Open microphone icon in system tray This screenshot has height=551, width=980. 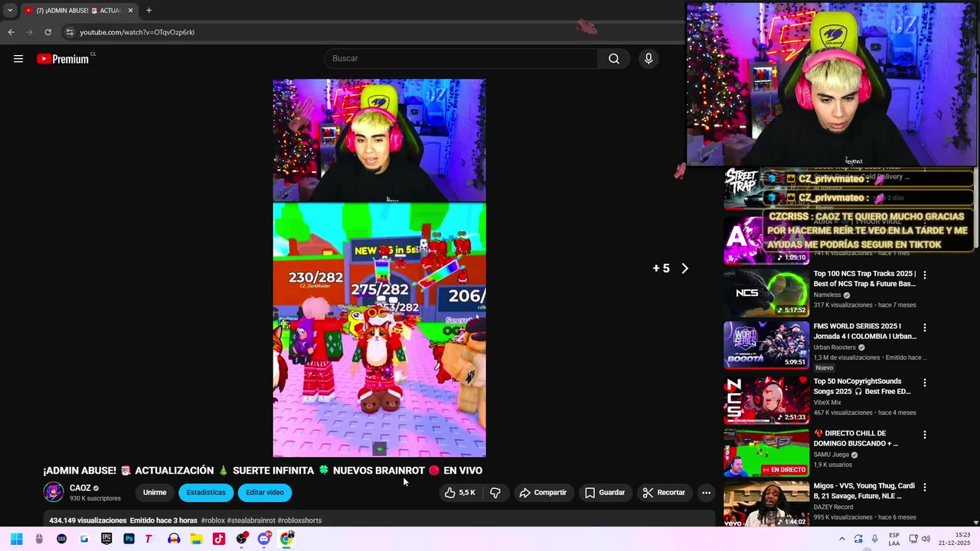[x=874, y=539]
